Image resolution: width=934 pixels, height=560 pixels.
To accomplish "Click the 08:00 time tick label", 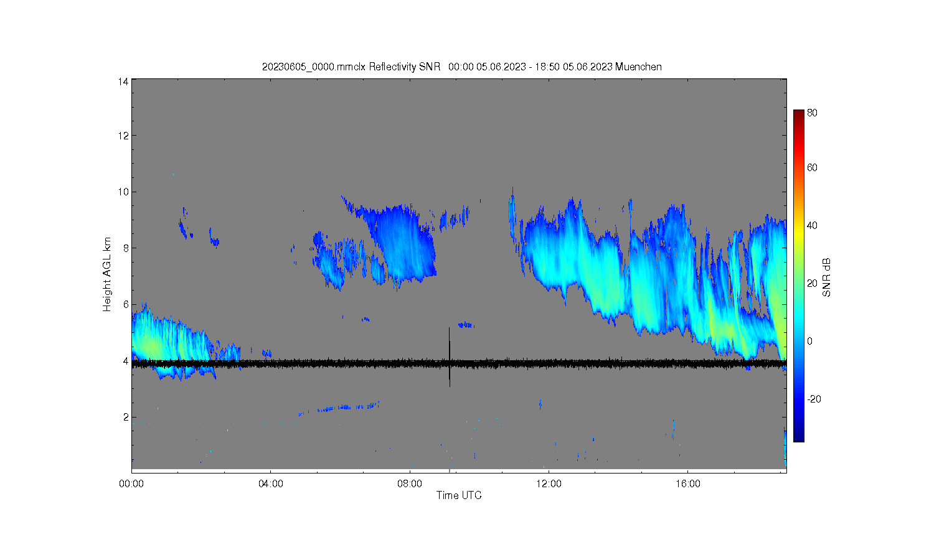I will pos(410,483).
